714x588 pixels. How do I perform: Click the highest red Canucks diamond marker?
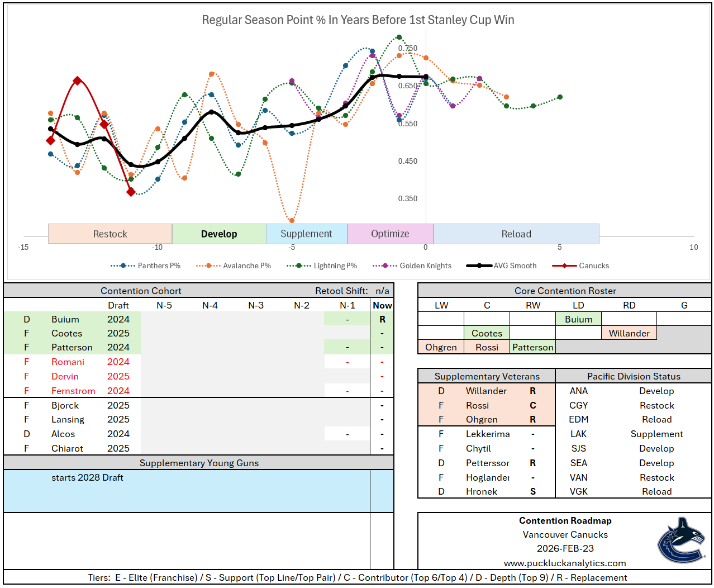[78, 81]
